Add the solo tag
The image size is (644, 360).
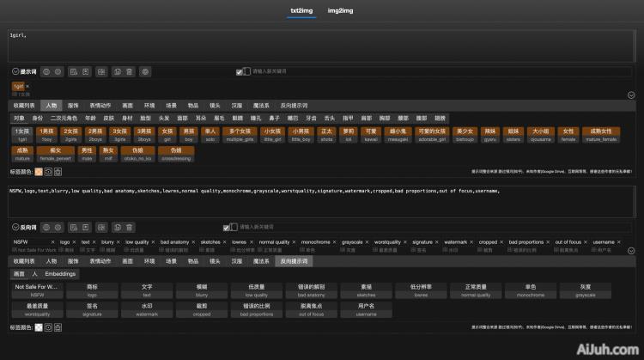[x=210, y=135]
